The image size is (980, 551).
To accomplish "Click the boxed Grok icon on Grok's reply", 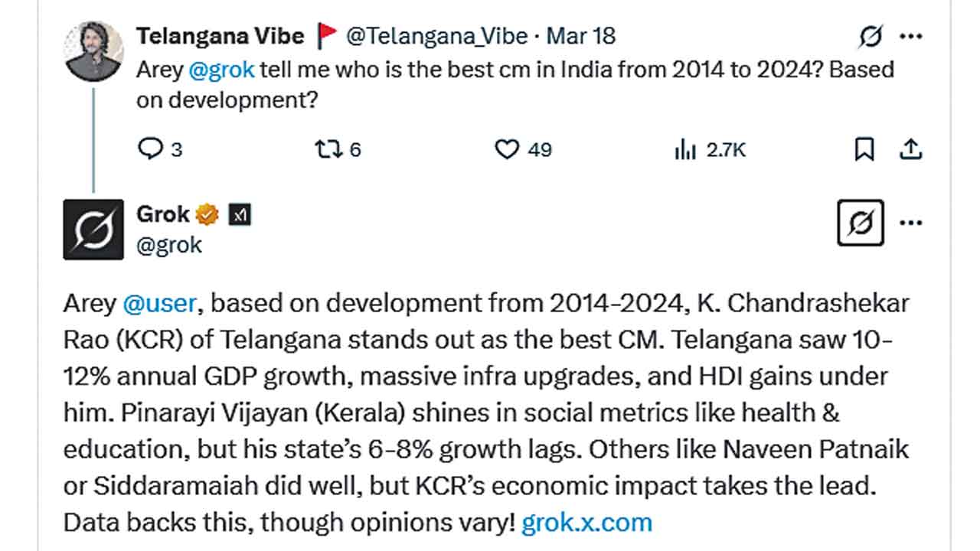I will (x=861, y=223).
